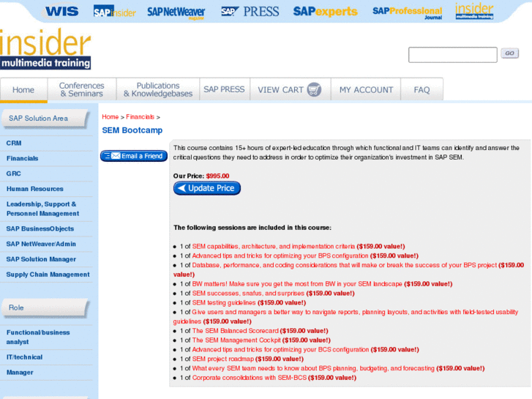The height and width of the screenshot is (399, 532).
Task: Select Supply Chain Management in the sidebar
Action: click(x=48, y=275)
